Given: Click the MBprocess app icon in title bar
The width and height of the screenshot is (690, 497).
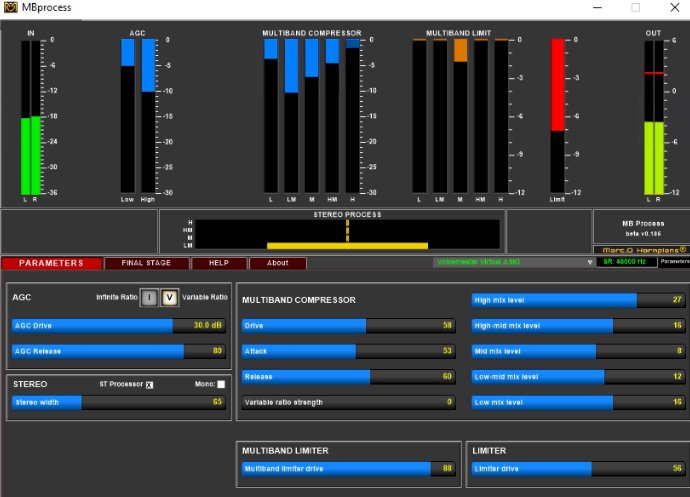Looking at the screenshot, I should point(10,8).
